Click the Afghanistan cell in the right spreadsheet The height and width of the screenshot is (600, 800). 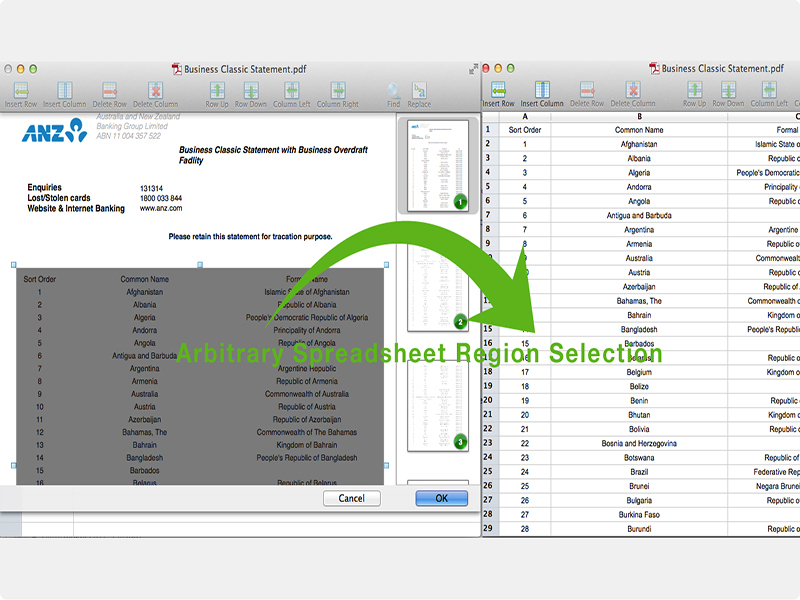click(638, 144)
